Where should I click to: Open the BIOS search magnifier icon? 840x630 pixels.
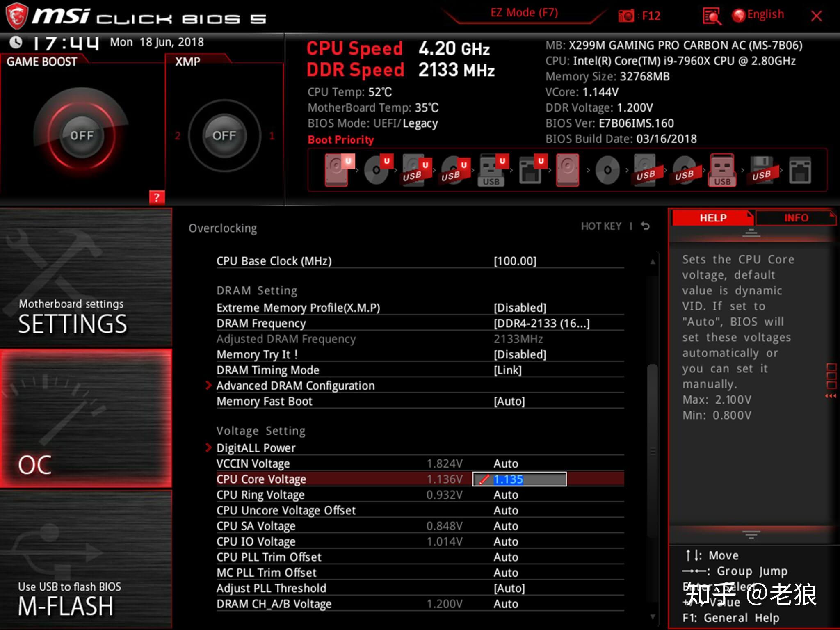click(x=712, y=16)
